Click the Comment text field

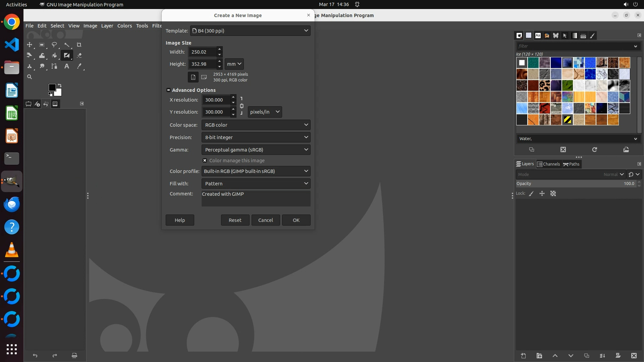tap(256, 198)
